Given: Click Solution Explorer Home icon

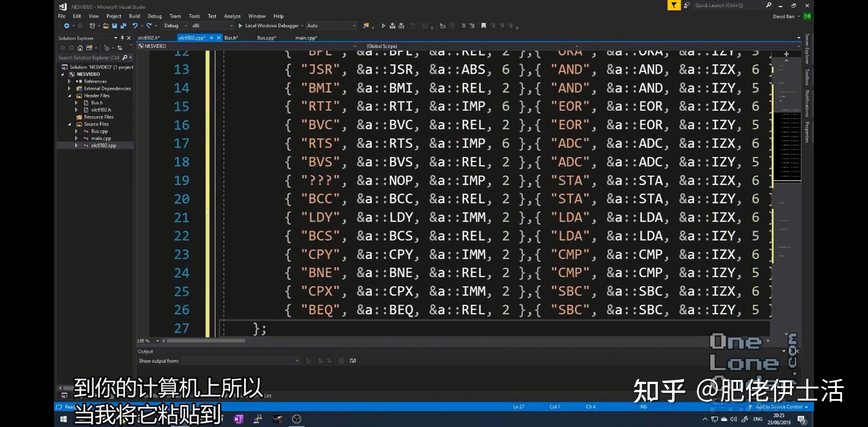Looking at the screenshot, I should pos(80,48).
